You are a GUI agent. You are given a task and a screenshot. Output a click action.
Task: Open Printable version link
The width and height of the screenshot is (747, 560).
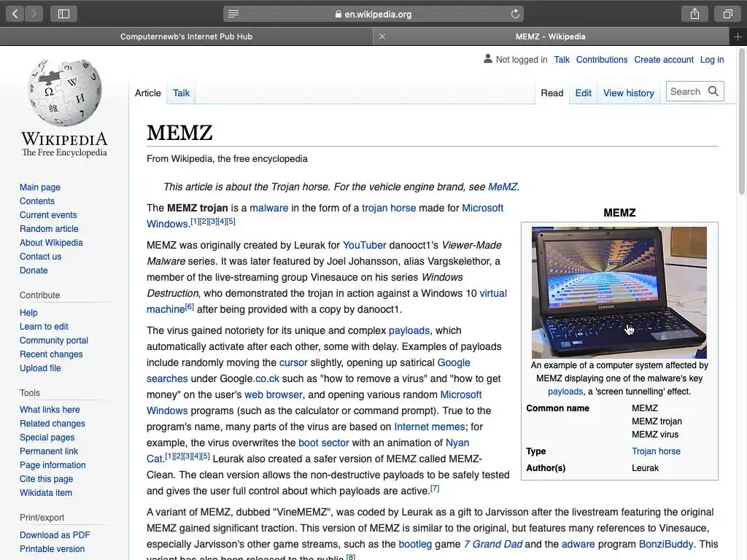click(53, 548)
